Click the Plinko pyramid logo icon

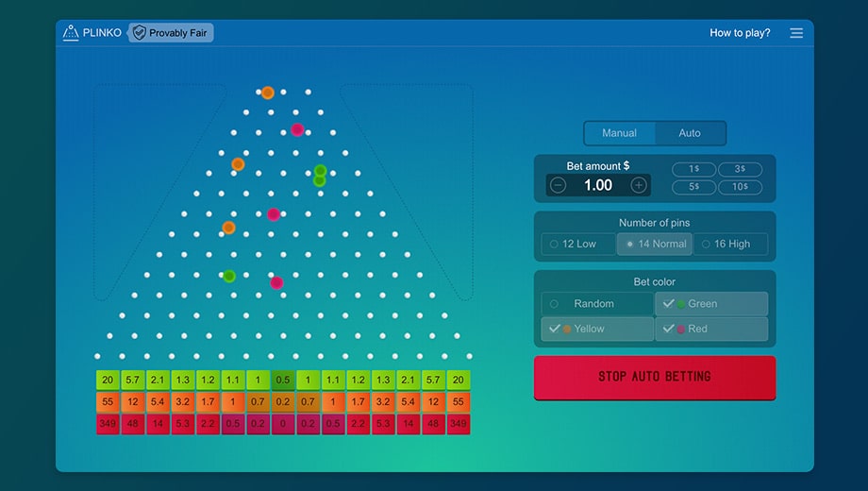click(71, 33)
